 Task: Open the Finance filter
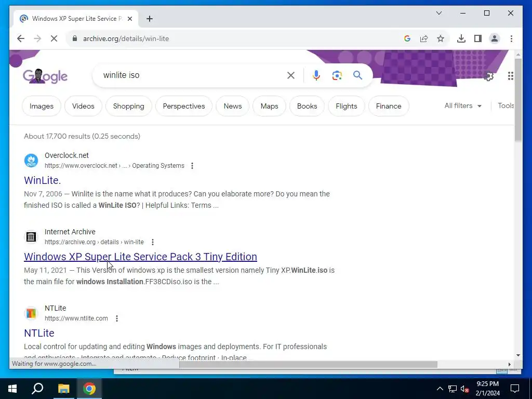389,106
